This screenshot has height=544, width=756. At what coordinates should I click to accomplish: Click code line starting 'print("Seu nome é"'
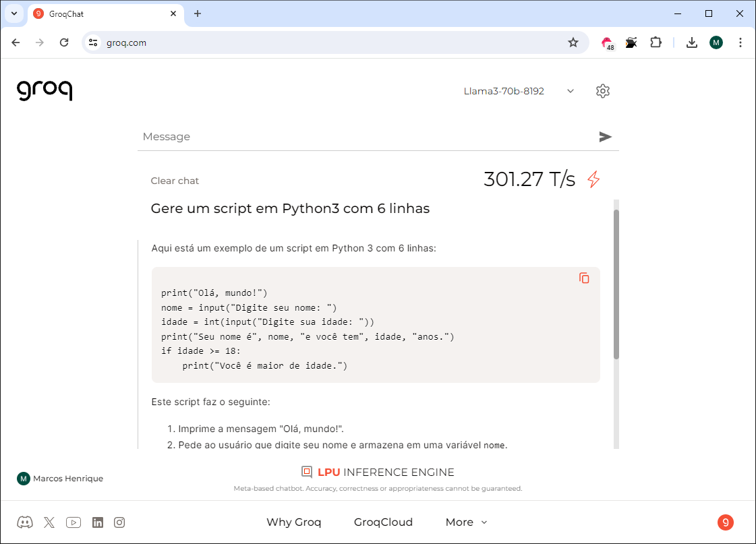[308, 336]
